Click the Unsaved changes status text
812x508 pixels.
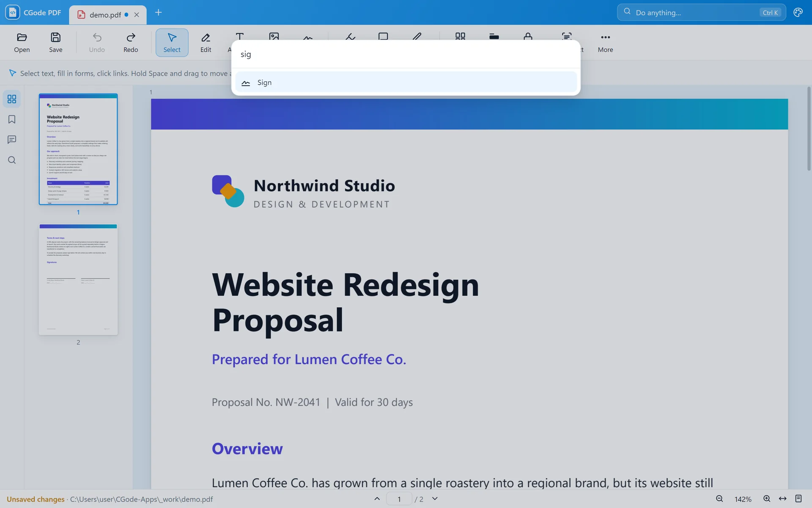[x=36, y=499]
